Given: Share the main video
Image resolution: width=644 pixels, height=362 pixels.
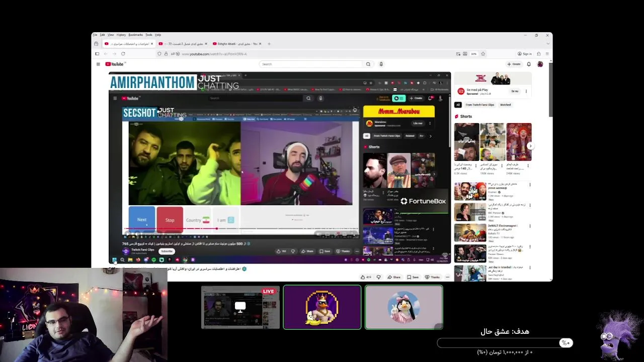Looking at the screenshot, I should pos(394,277).
